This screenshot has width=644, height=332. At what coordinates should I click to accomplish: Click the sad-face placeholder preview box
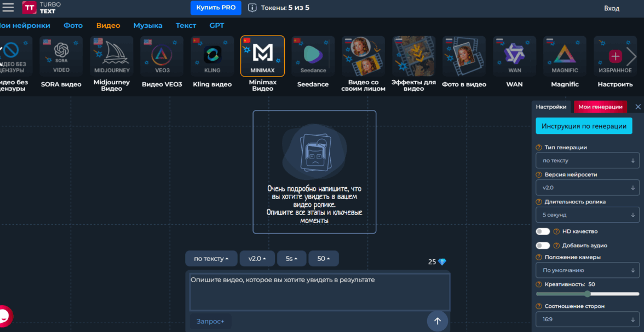click(x=314, y=172)
